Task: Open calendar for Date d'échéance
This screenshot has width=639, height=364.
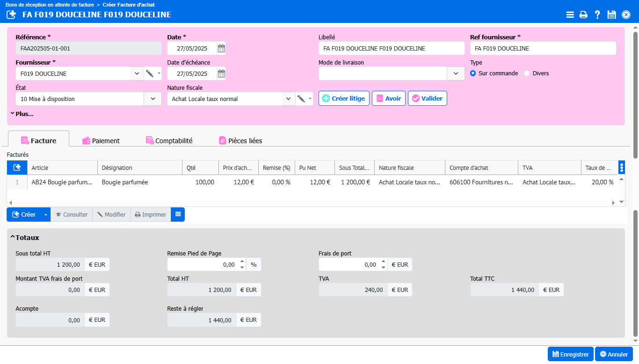Action: [x=221, y=73]
